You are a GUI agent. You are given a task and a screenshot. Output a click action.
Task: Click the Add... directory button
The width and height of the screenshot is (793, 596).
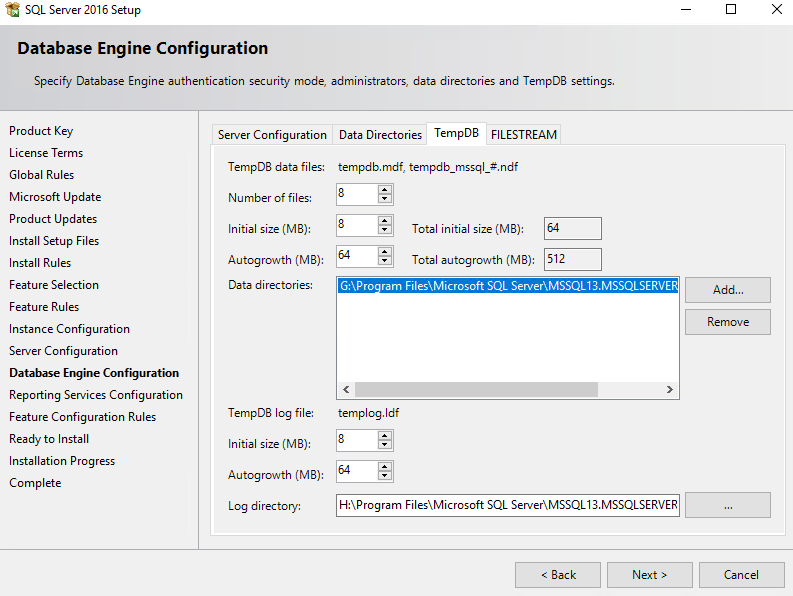tap(728, 290)
